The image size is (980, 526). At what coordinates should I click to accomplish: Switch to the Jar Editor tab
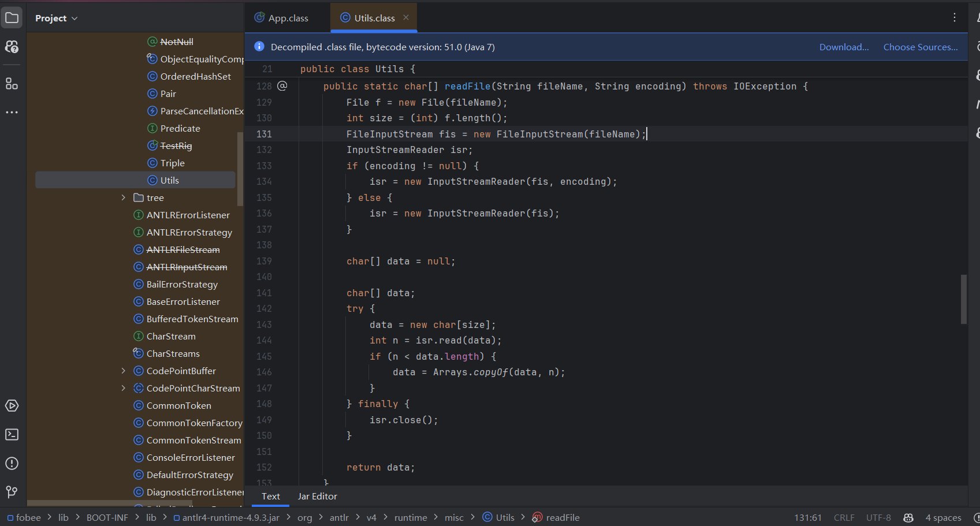tap(318, 496)
